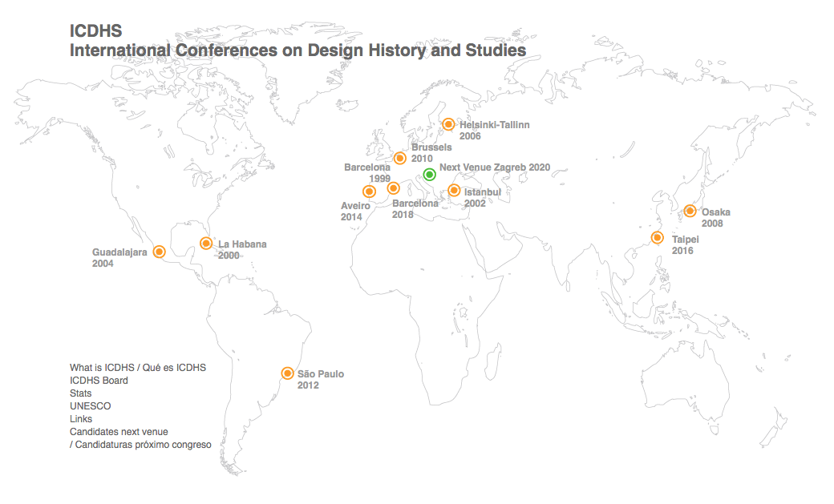Open the UNESCO menu link
The image size is (834, 504).
click(90, 406)
